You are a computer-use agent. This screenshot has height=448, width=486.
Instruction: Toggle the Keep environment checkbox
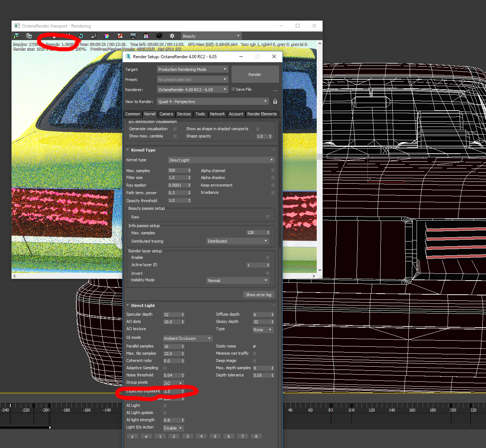coord(273,185)
